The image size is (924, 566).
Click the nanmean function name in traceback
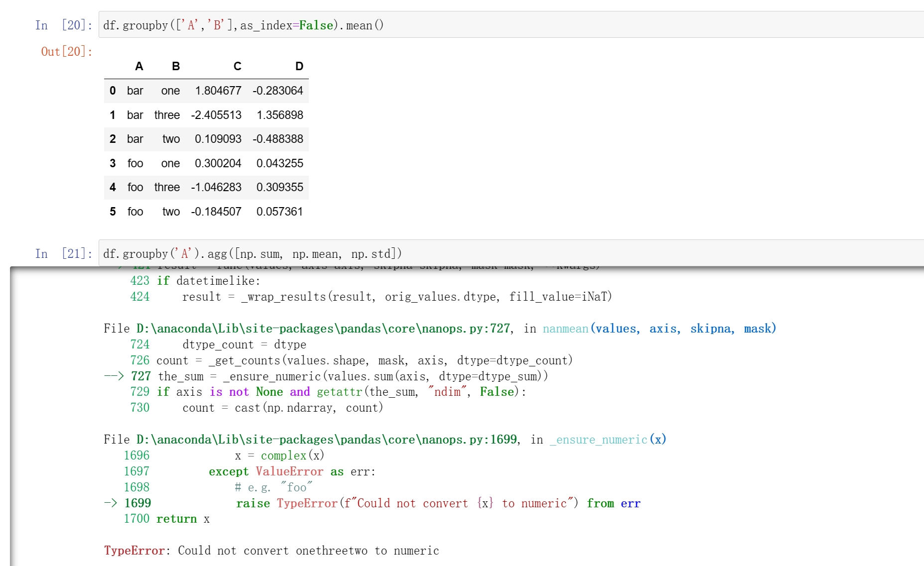click(x=565, y=329)
